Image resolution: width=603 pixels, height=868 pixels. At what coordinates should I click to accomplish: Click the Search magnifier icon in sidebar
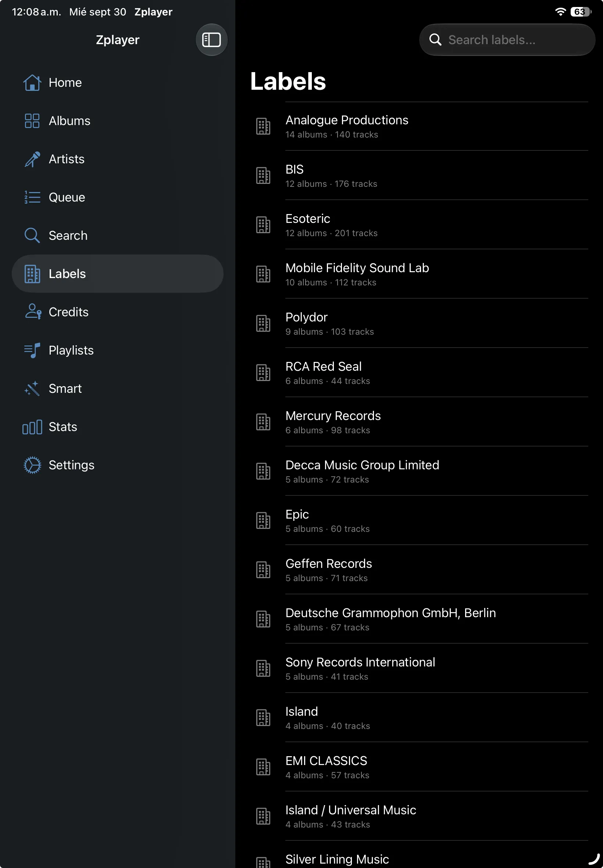(32, 235)
